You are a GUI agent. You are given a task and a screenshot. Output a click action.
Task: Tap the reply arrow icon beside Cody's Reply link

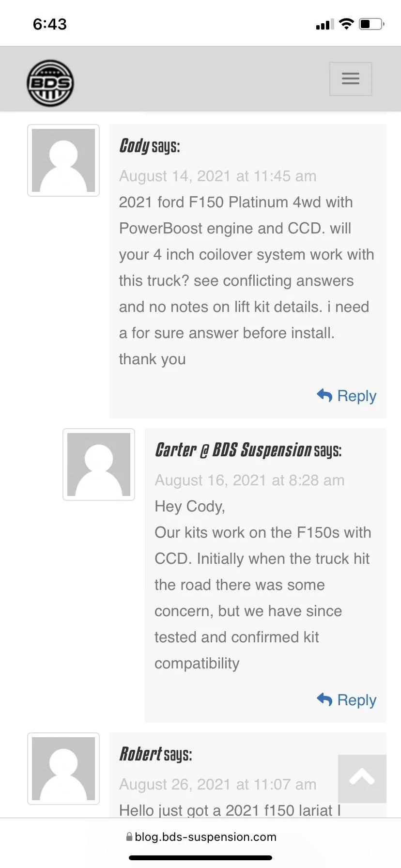coord(324,396)
